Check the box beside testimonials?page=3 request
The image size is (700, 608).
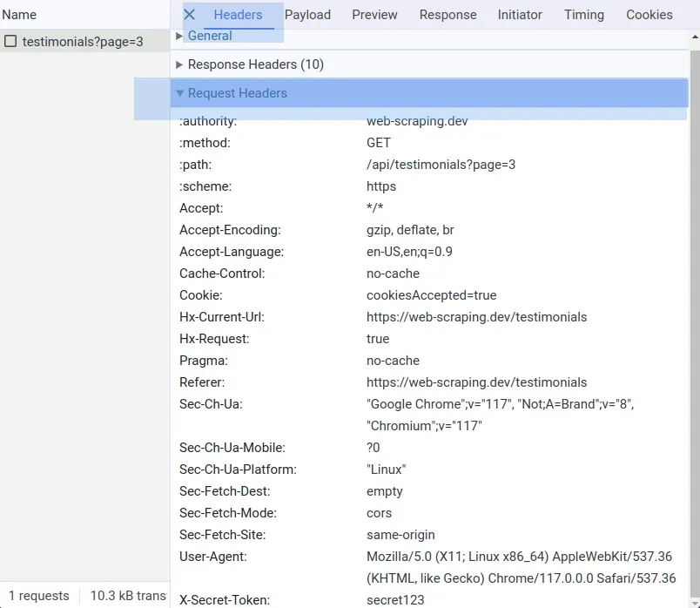[12, 41]
